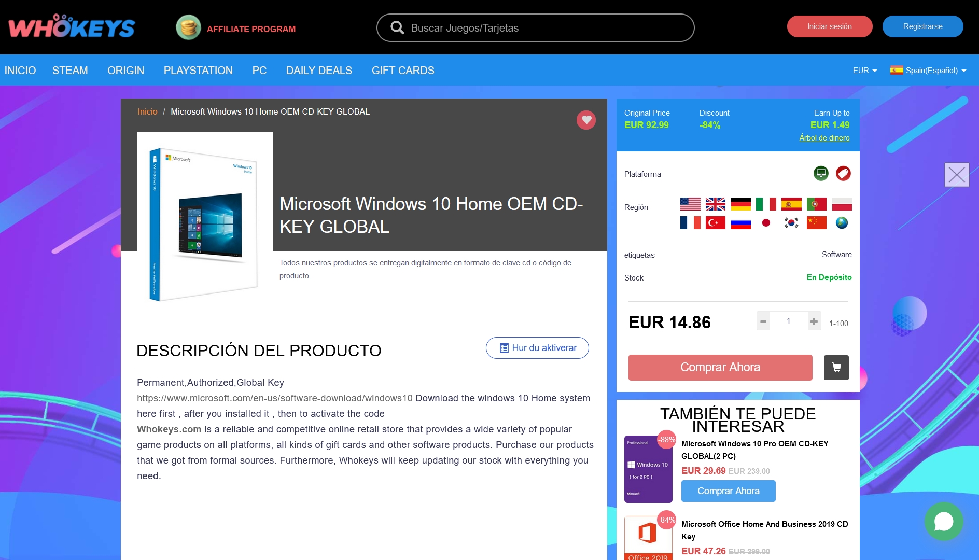The height and width of the screenshot is (560, 979).
Task: Click the quantity input field
Action: pos(789,321)
